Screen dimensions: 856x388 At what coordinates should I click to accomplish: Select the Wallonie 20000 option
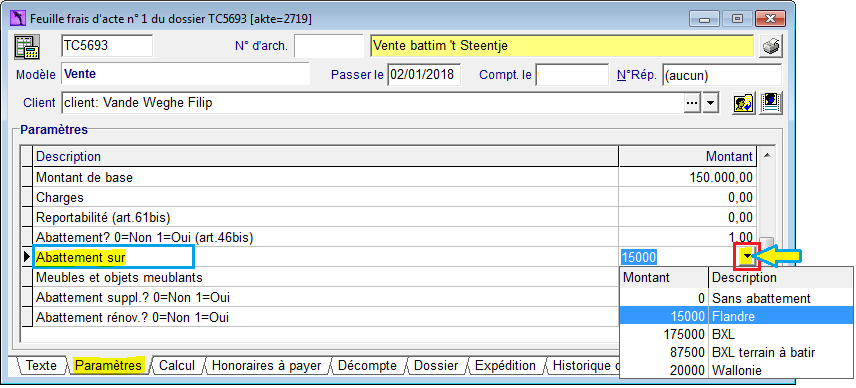736,370
